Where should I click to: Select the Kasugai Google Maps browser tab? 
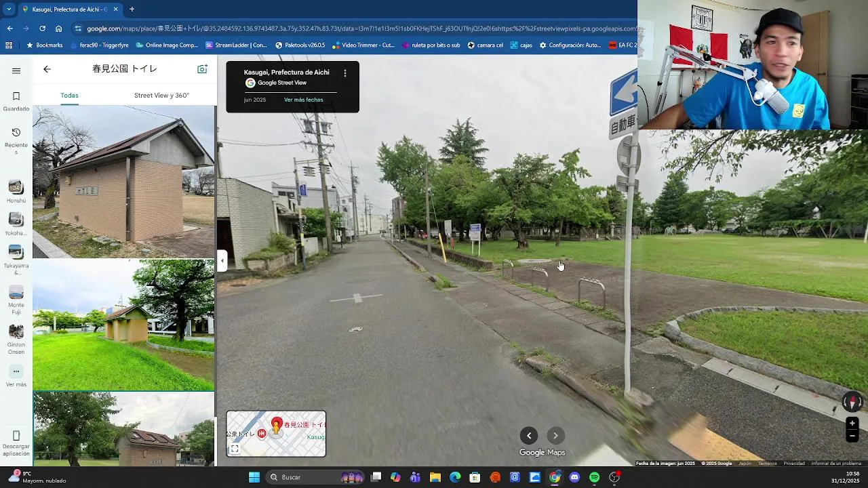tap(69, 9)
